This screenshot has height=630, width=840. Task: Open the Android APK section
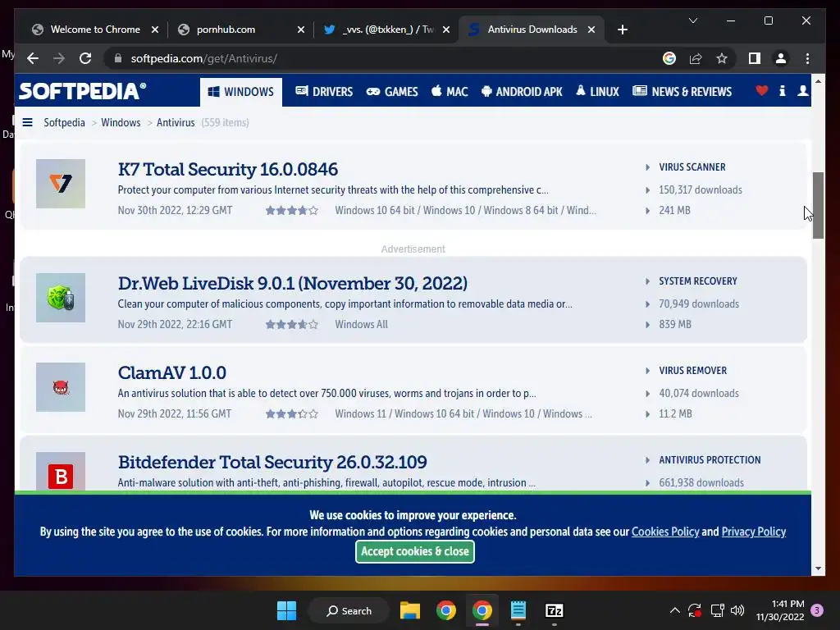coord(522,92)
